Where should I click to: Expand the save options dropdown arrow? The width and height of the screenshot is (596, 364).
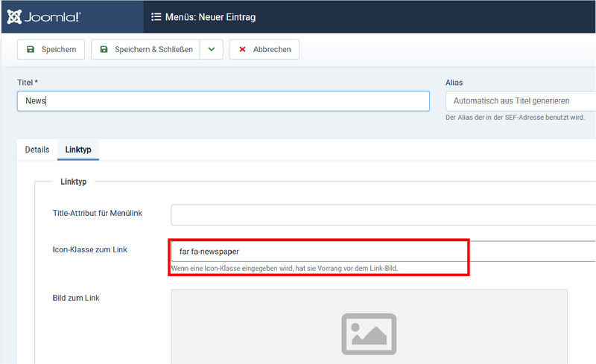(x=212, y=50)
